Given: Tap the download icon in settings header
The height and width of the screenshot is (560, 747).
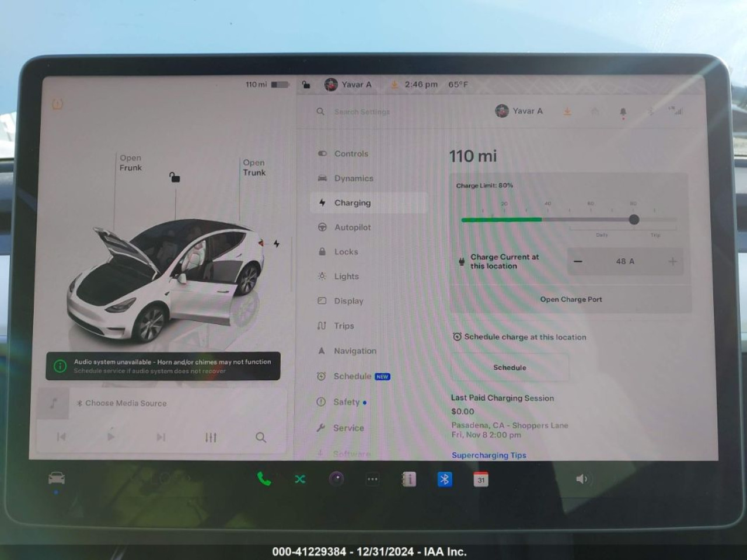Looking at the screenshot, I should [567, 111].
